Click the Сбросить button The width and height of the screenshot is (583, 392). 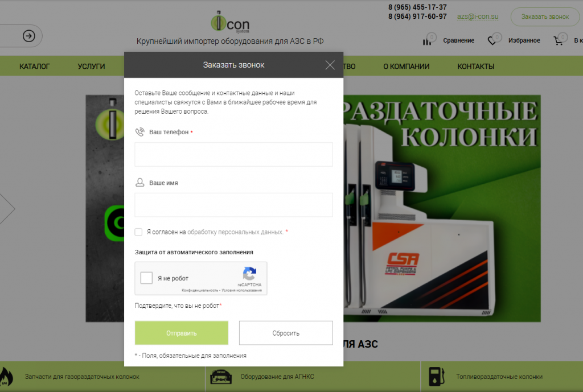coord(286,333)
